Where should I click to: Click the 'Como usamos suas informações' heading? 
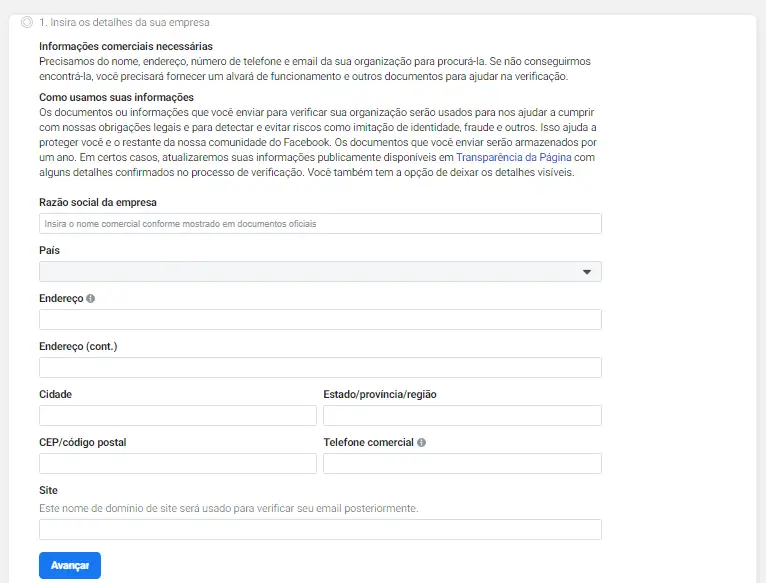pos(116,97)
